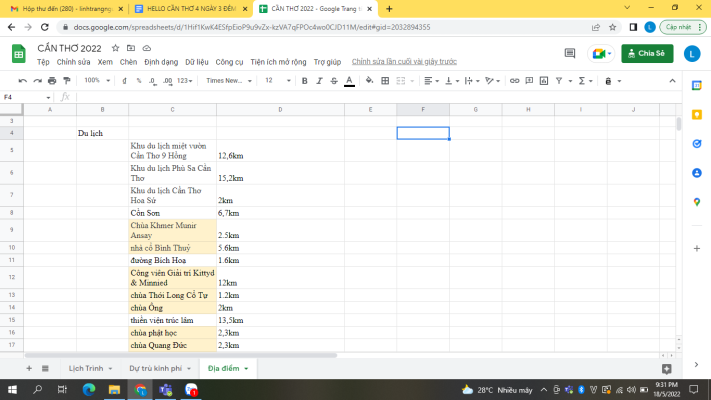
Task: Open the Times New font dropdown
Action: click(227, 80)
